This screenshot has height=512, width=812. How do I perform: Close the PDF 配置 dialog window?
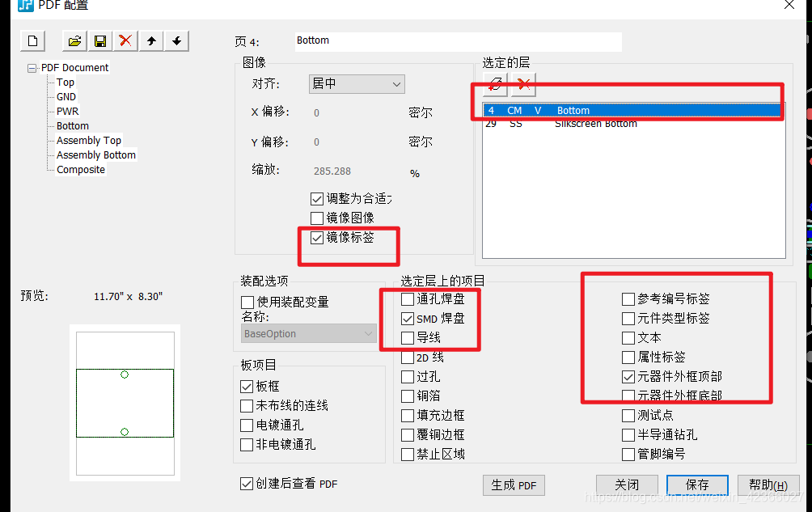(789, 5)
